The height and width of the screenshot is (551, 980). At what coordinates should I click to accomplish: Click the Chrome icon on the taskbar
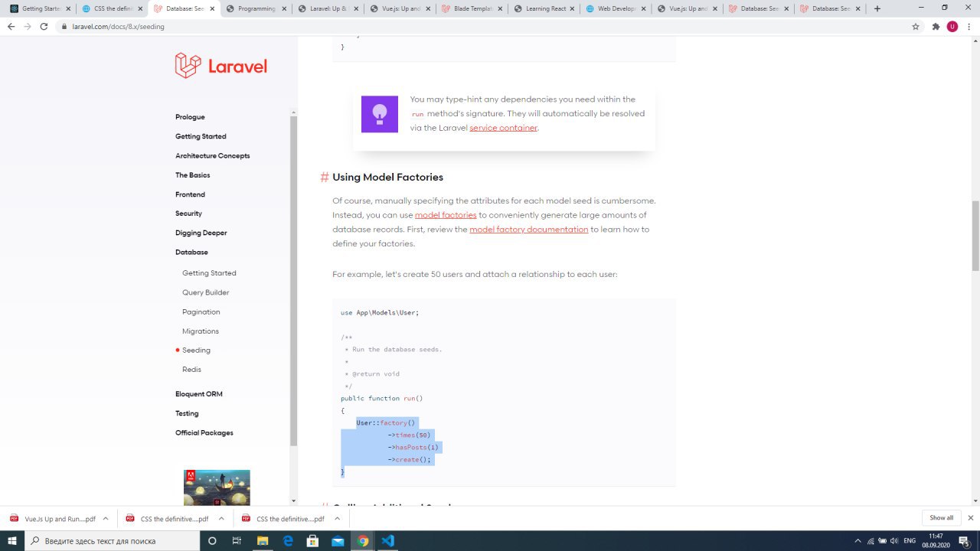tap(363, 540)
